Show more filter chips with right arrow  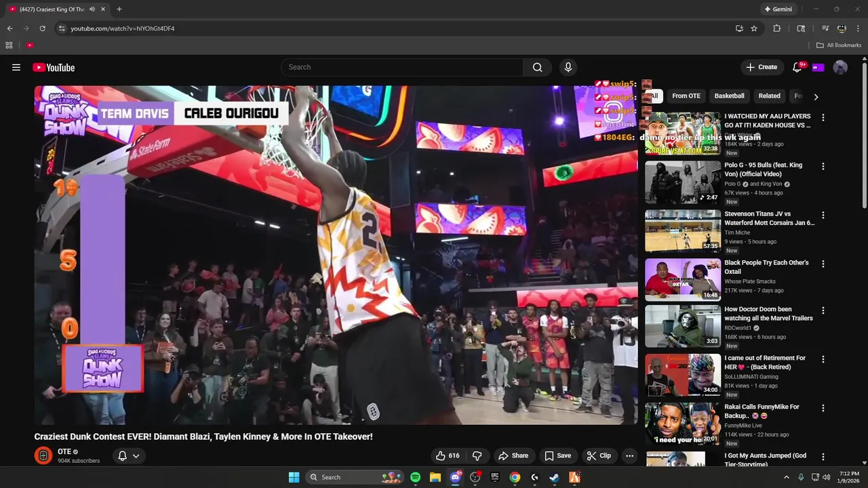(x=816, y=96)
